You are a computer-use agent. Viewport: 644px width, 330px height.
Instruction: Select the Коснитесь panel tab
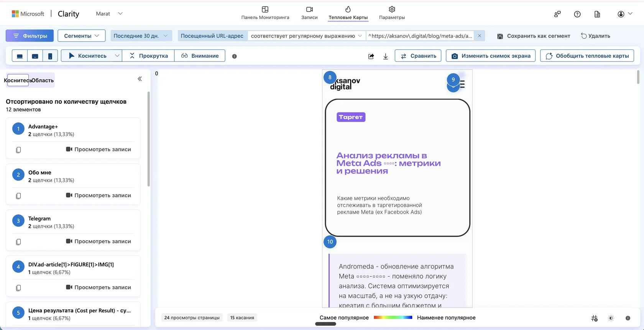[x=18, y=80]
